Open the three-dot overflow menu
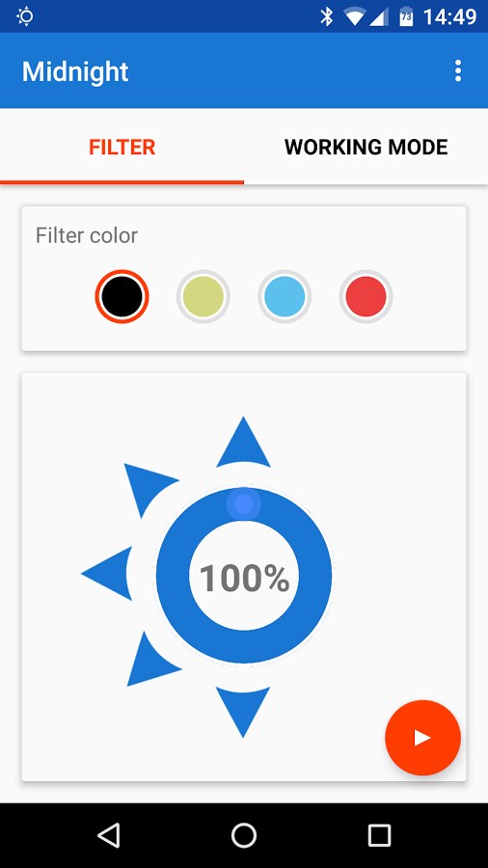The width and height of the screenshot is (488, 868). coord(457,71)
